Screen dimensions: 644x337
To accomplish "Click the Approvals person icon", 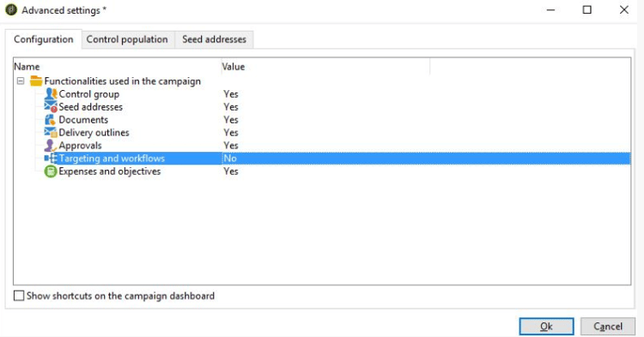I will point(51,145).
